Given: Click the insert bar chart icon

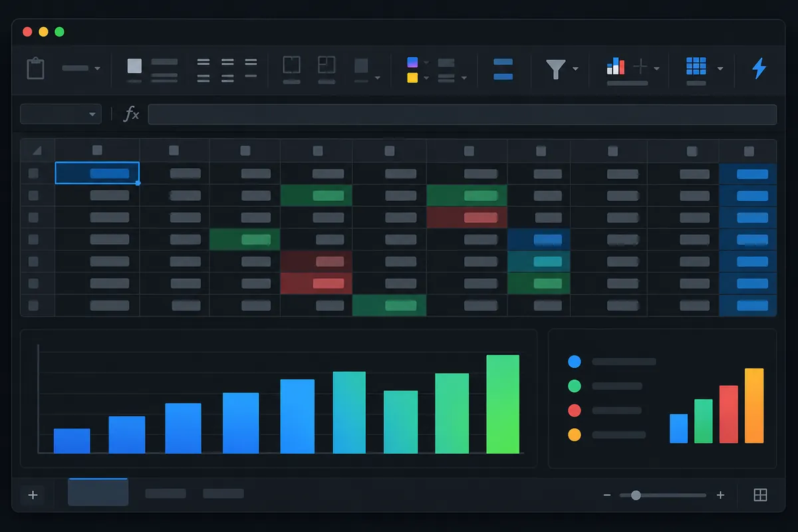Looking at the screenshot, I should [616, 66].
